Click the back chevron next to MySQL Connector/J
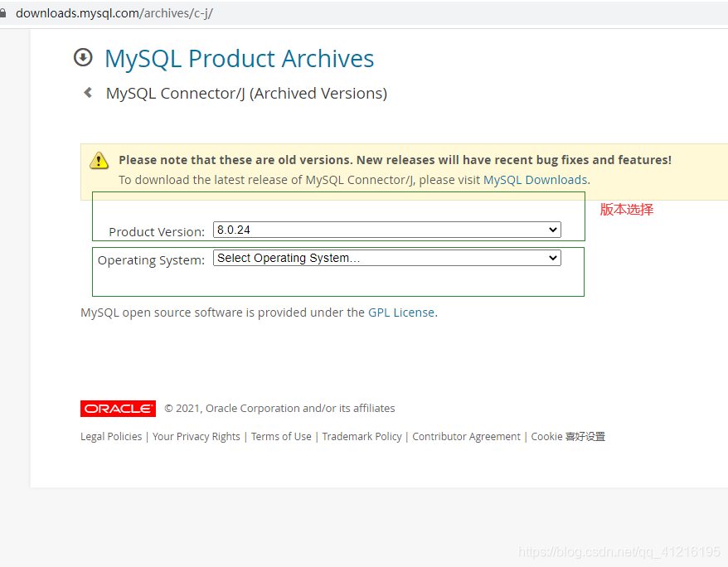 pos(87,93)
